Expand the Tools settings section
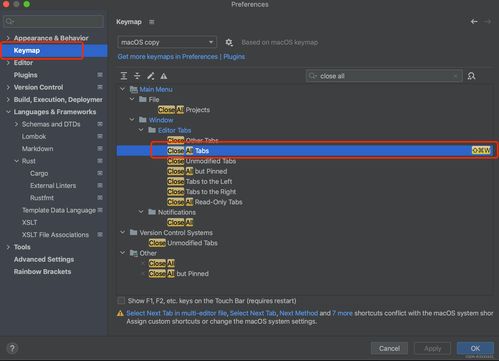This screenshot has height=361, width=499. (x=8, y=247)
